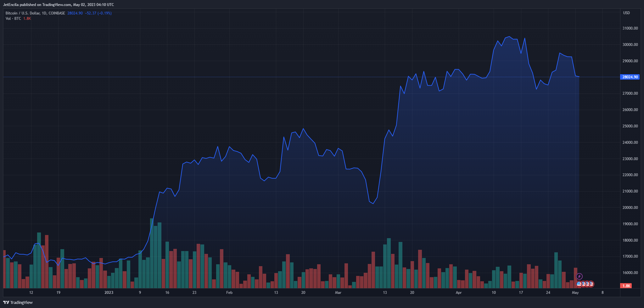644x308 pixels.
Task: Click the TradingView wordmark text at bottom left
Action: pos(22,302)
